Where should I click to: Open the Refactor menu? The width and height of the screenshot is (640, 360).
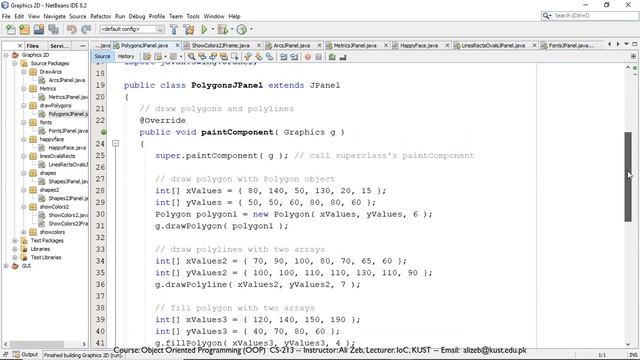tap(100, 16)
